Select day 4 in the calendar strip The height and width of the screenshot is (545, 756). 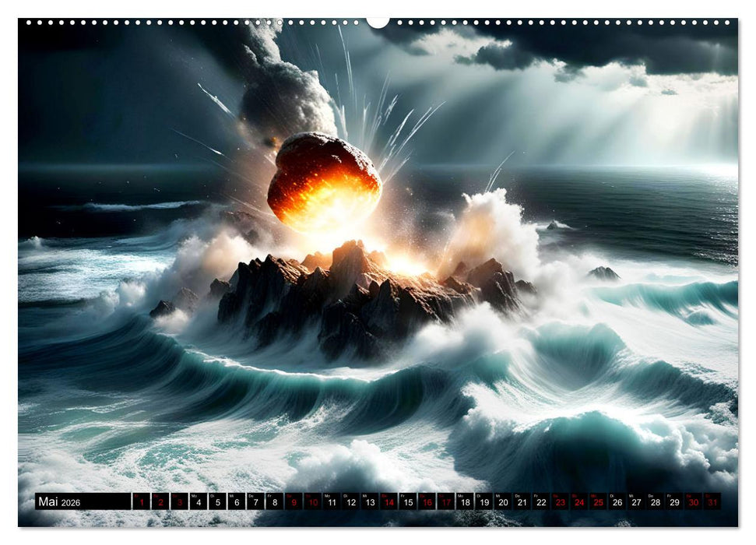[x=199, y=502]
